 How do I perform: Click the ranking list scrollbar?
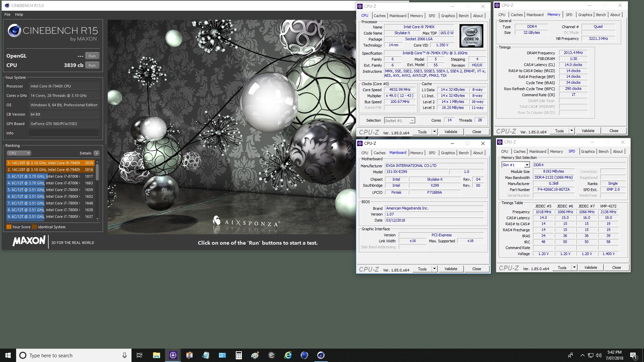click(x=97, y=190)
